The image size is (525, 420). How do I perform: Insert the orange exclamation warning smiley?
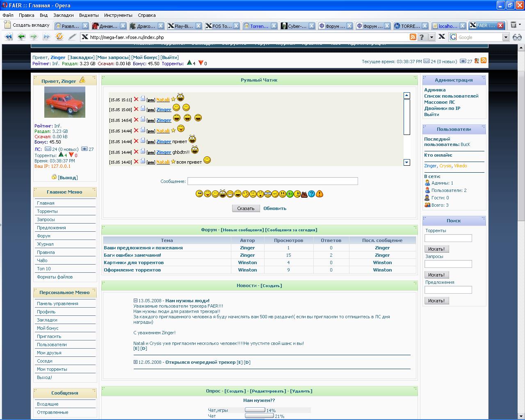[x=320, y=194]
